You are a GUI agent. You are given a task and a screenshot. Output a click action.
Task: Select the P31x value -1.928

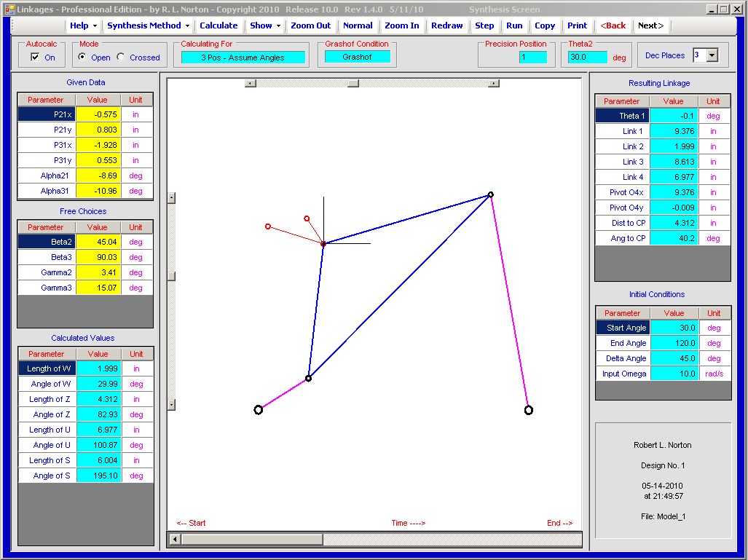[98, 145]
